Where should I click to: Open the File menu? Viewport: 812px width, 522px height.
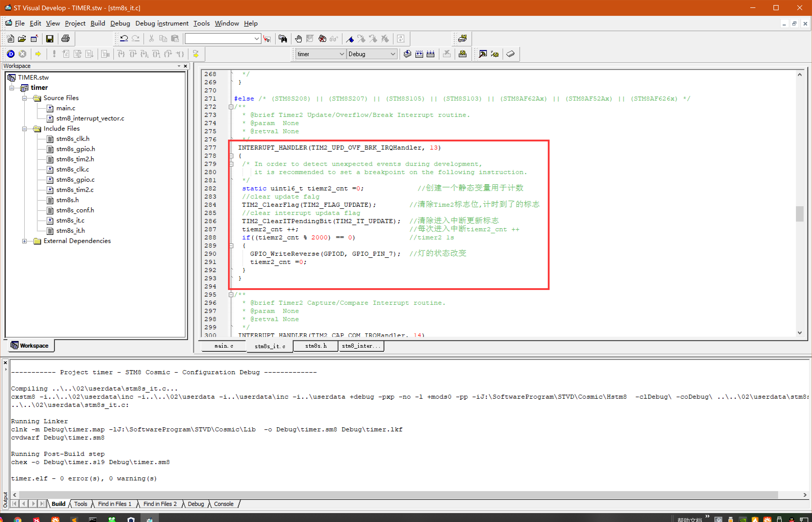coord(20,23)
